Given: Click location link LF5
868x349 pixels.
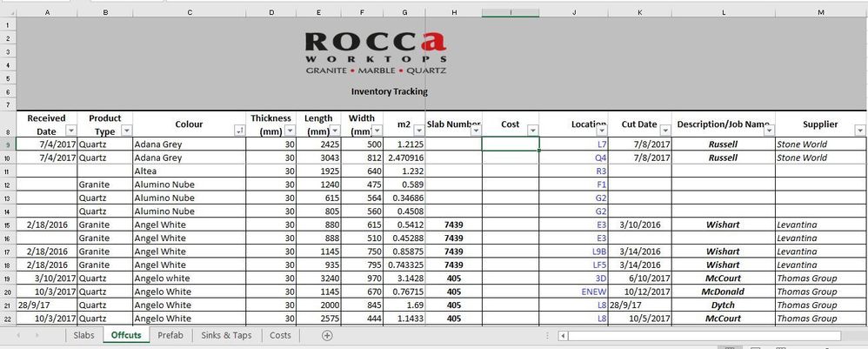Looking at the screenshot, I should coord(599,265).
